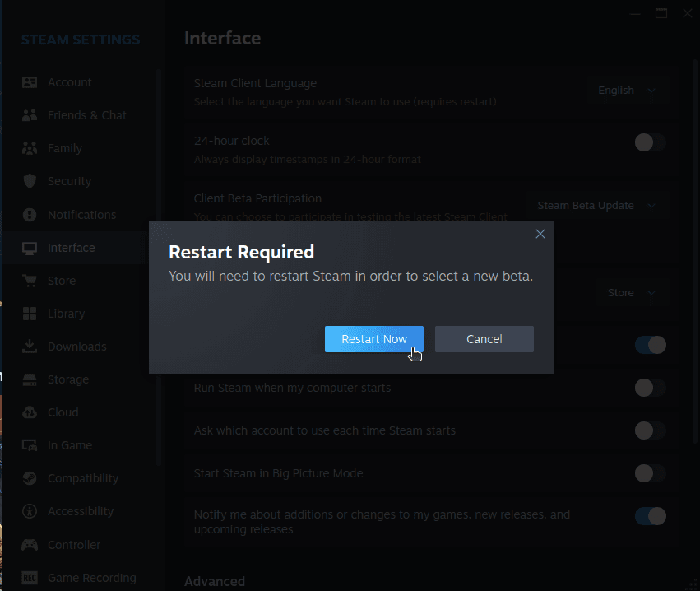
Task: Click the Steam Client Language label
Action: 255,83
